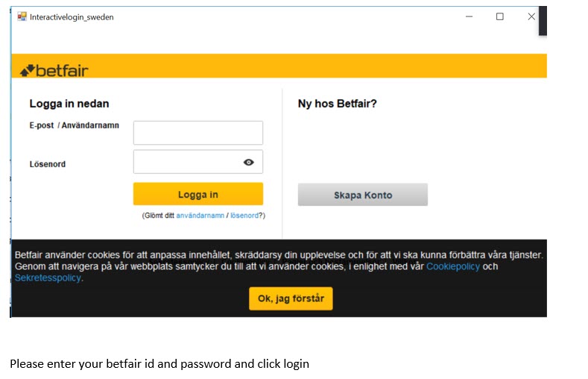Image resolution: width=588 pixels, height=379 pixels.
Task: Click the E-post / Användarnamn label
Action: [x=74, y=126]
